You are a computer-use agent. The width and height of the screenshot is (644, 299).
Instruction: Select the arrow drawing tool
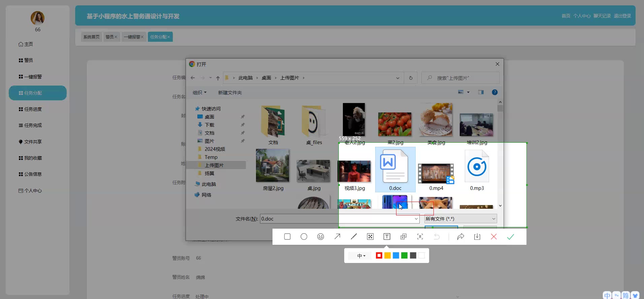[x=337, y=237]
